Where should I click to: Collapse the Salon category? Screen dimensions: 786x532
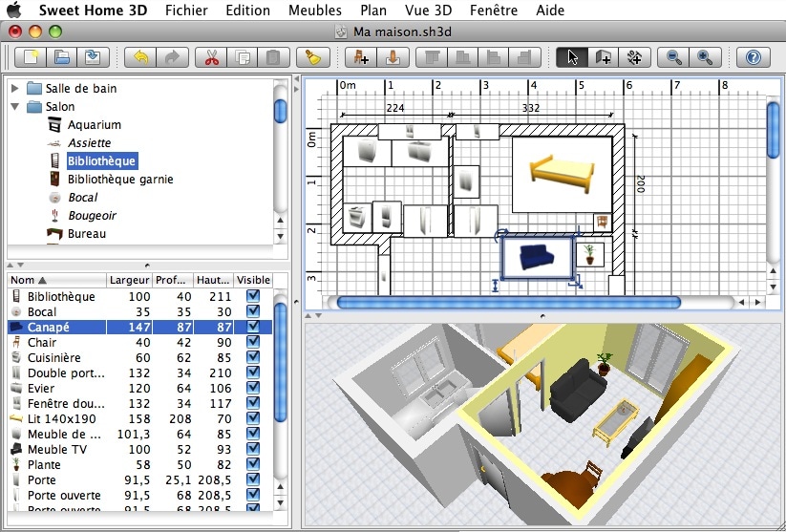pyautogui.click(x=15, y=106)
